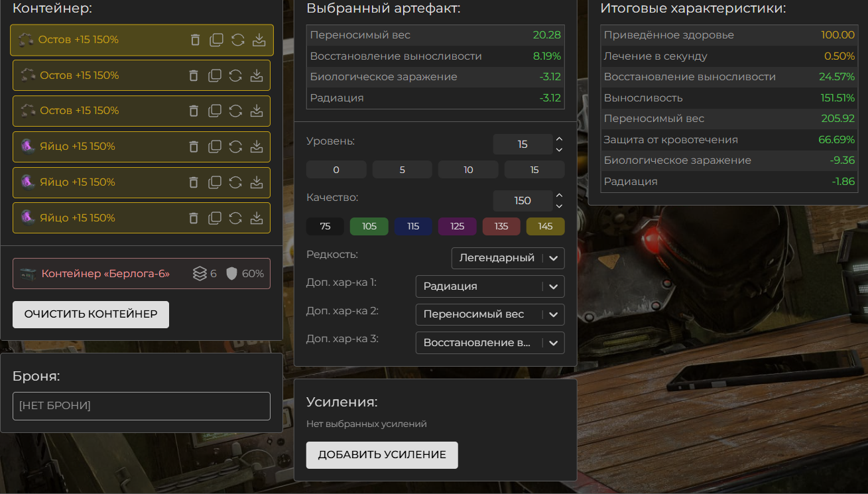Decrease Уровень with the down arrow

[559, 150]
